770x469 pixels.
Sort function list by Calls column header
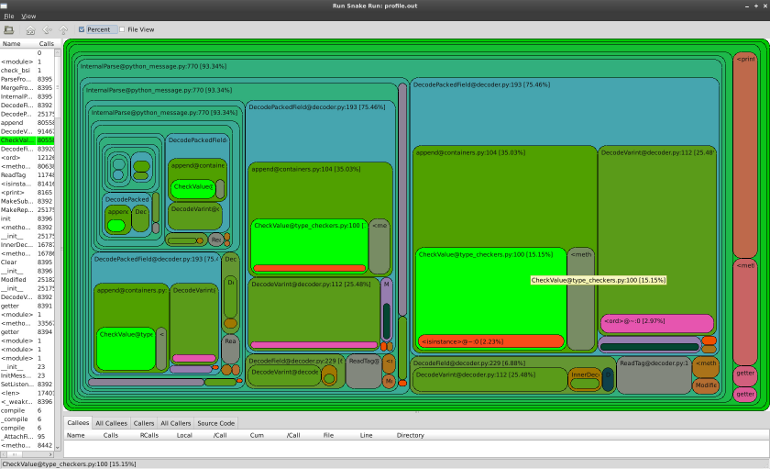46,44
